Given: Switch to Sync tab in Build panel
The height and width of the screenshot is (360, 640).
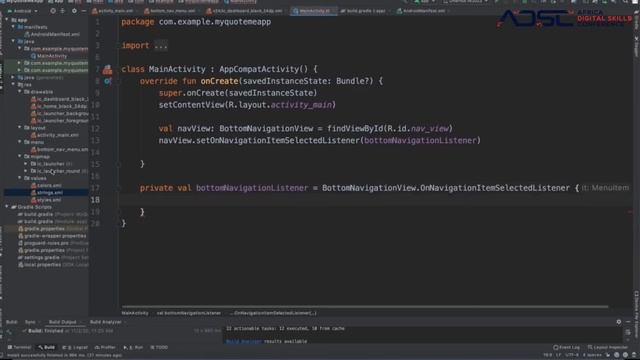Looking at the screenshot, I should pos(30,322).
